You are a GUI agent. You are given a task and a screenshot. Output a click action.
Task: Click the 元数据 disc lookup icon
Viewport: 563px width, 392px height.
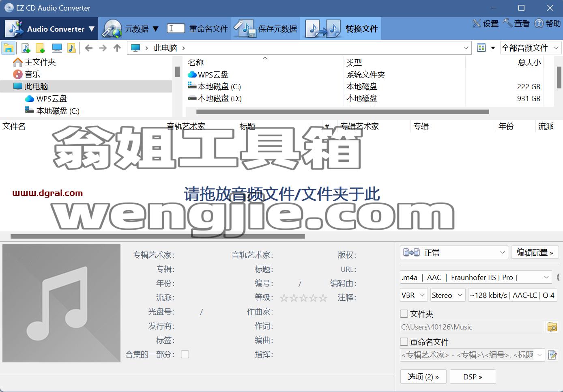coord(112,29)
